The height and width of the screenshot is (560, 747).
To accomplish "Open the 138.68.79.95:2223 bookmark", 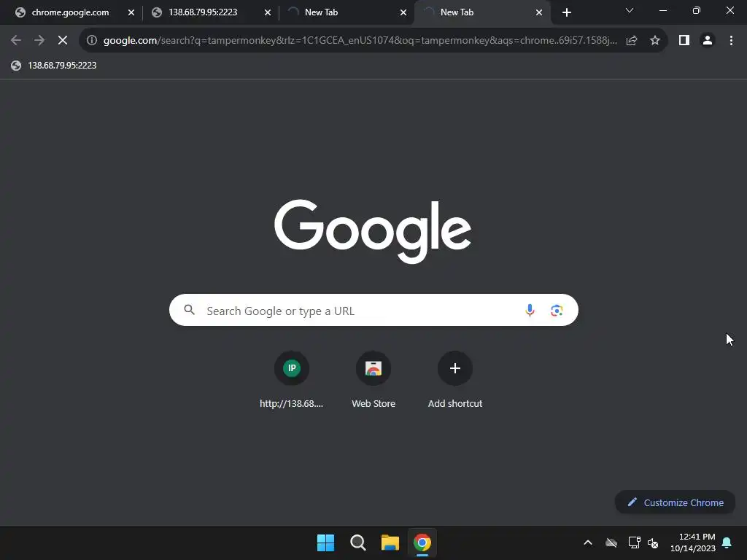I will tap(54, 65).
